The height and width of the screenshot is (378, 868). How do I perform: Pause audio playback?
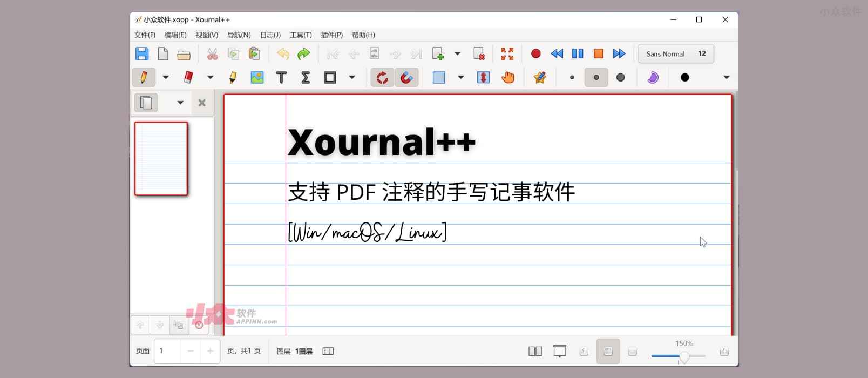pos(578,53)
